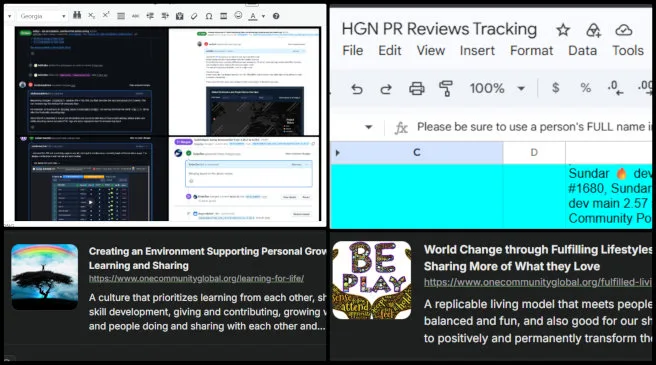
Task: Rename the HGN PR Reviews Tracking title
Action: 439,29
